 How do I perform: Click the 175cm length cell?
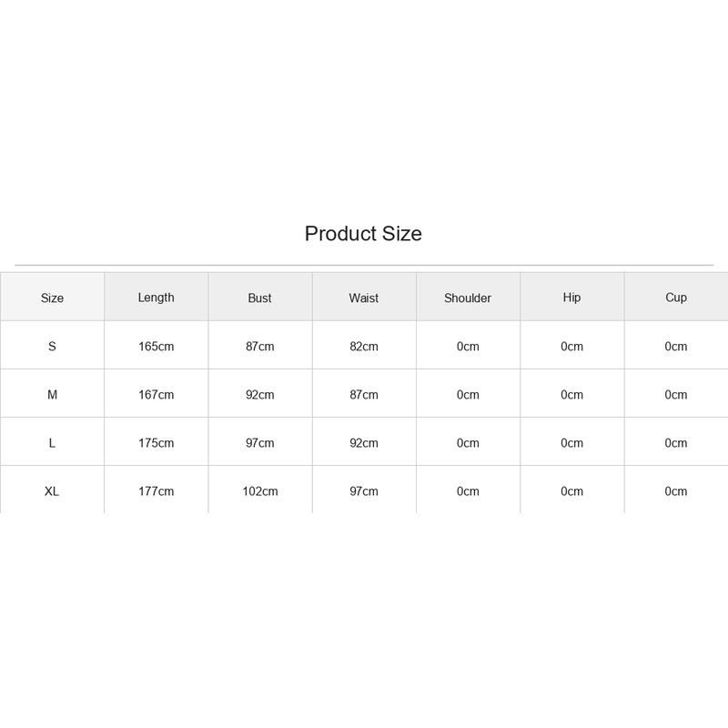pyautogui.click(x=156, y=442)
